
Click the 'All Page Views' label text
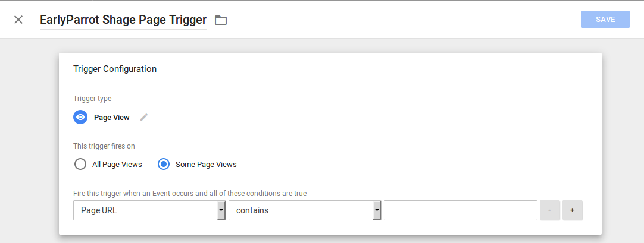[117, 165]
